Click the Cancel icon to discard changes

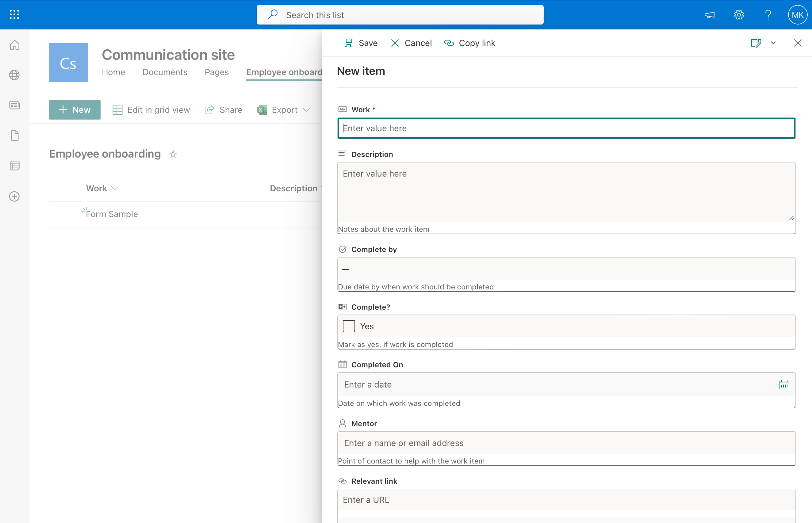(394, 43)
